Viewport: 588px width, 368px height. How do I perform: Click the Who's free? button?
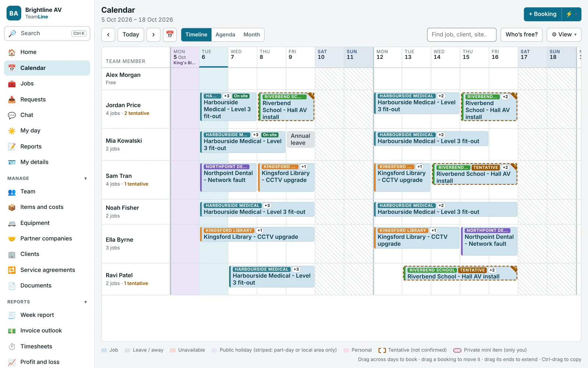[521, 35]
